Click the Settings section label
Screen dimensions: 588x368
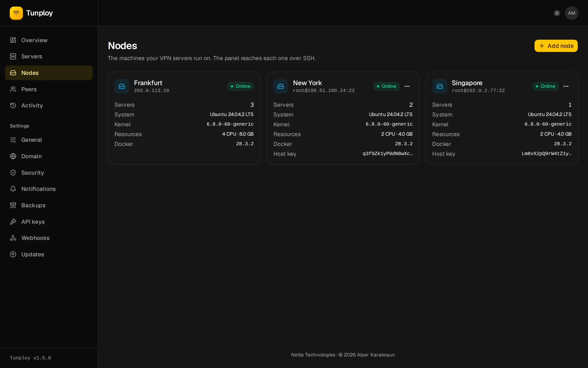pyautogui.click(x=19, y=126)
